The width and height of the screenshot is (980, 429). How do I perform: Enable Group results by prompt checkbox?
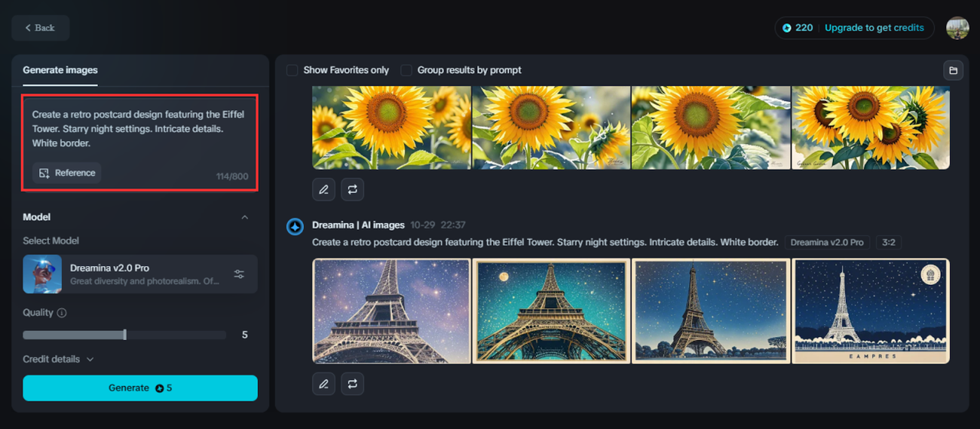point(407,70)
